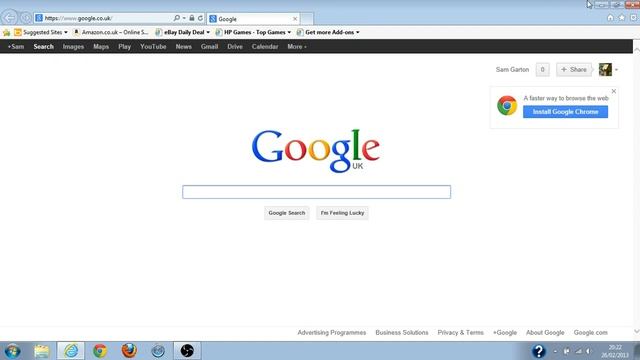
Task: Open the Amazon.co.uk favorites link
Action: pyautogui.click(x=111, y=32)
